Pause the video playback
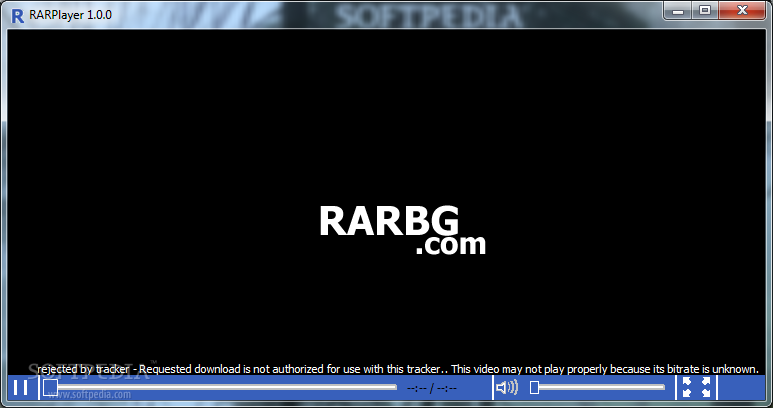Viewport: 773px width, 408px height. pyautogui.click(x=21, y=387)
